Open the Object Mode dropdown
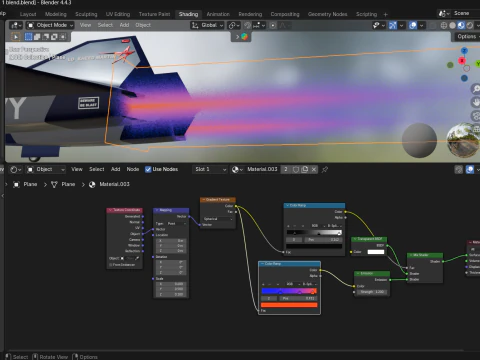 [50, 25]
